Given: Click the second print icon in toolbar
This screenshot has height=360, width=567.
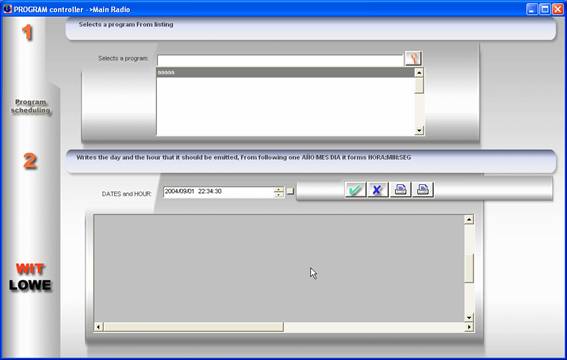Looking at the screenshot, I should click(423, 190).
